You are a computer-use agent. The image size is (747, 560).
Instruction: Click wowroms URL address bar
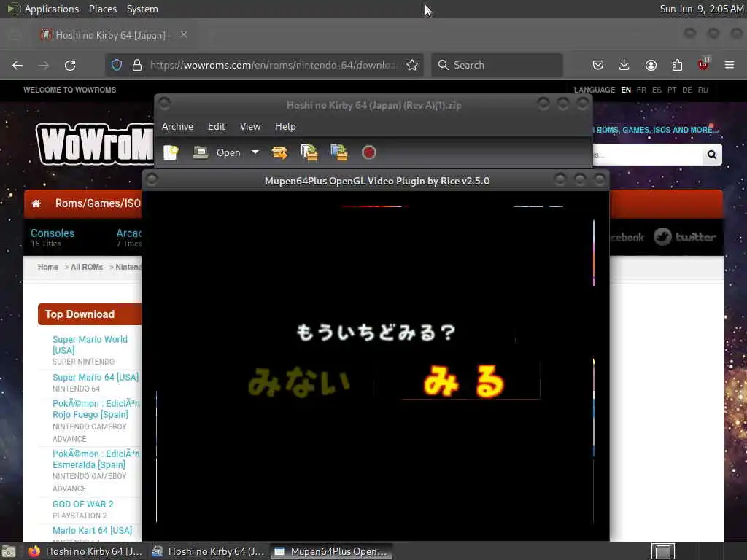click(x=274, y=65)
